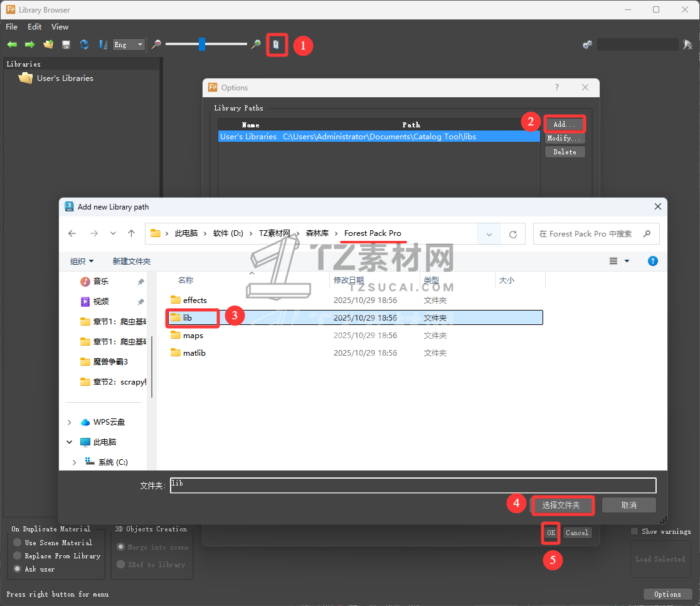Click 此电脑 in the address breadcrumb

tap(186, 233)
